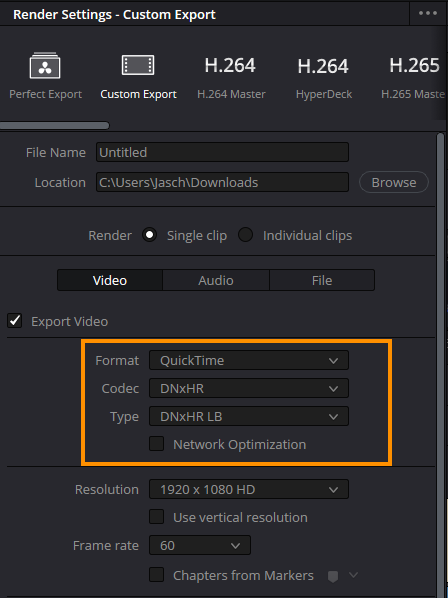448x598 pixels.
Task: Switch to the File tab
Action: click(322, 280)
